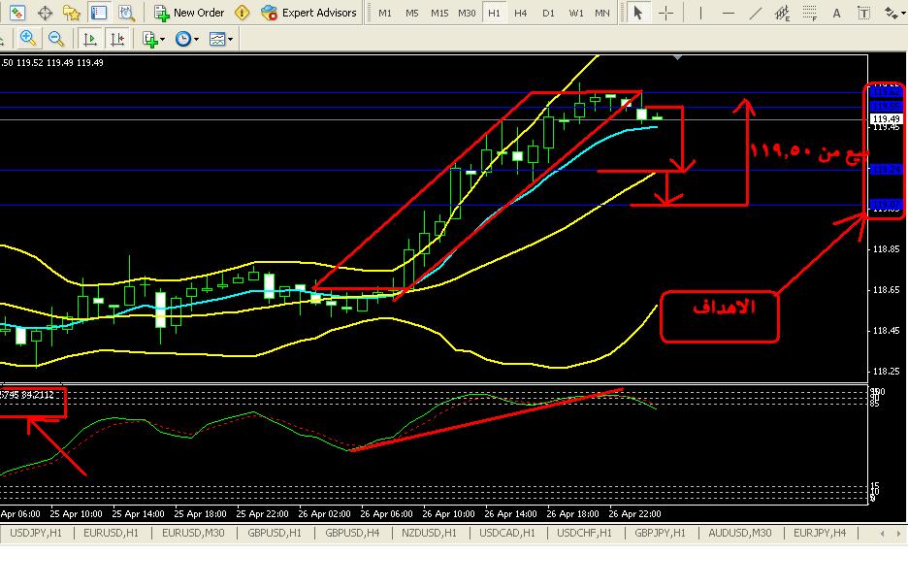The image size is (908, 588).
Task: Switch chart to M15 timeframe
Action: pyautogui.click(x=438, y=13)
